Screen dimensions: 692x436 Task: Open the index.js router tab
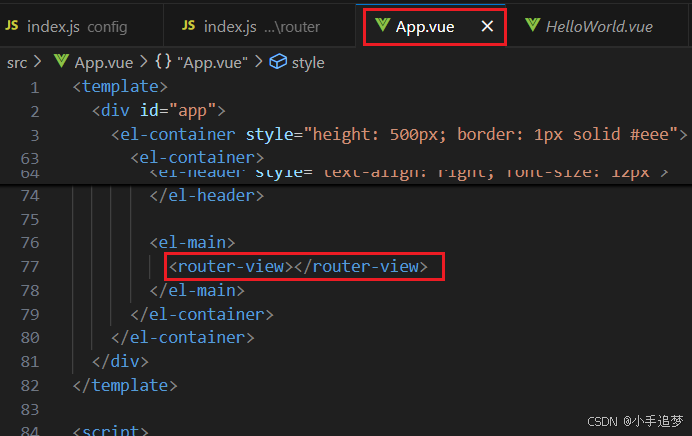coord(260,26)
